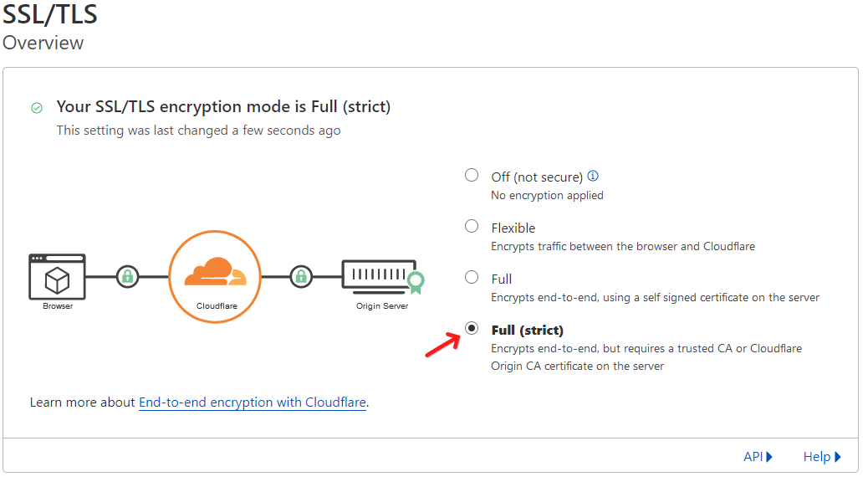
Task: Click the Help link text
Action: 816,457
